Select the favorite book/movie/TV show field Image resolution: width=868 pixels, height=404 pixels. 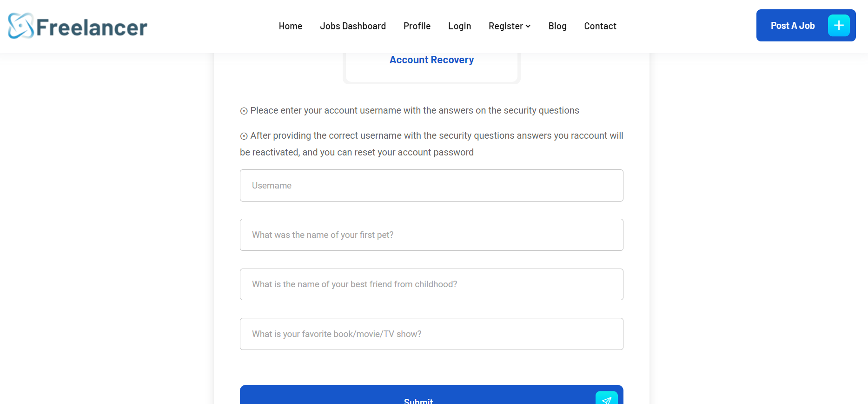coord(431,334)
